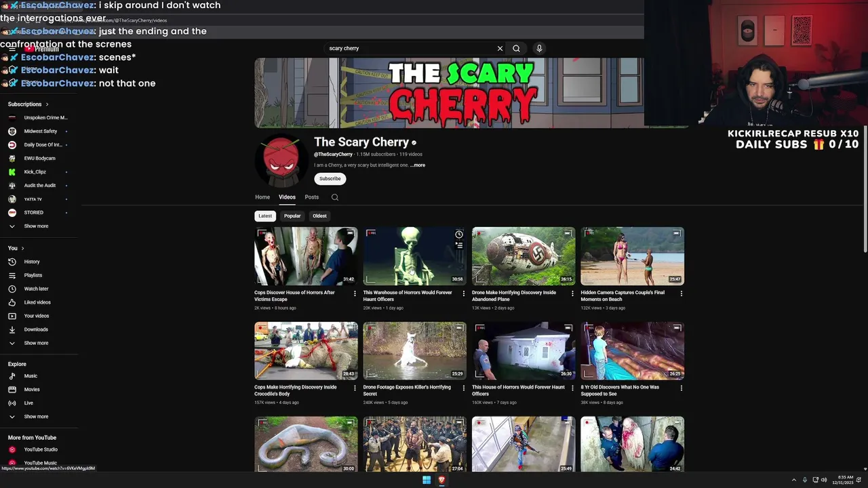Open EWU Bodycam subscription channel
The width and height of the screenshot is (868, 488).
39,159
